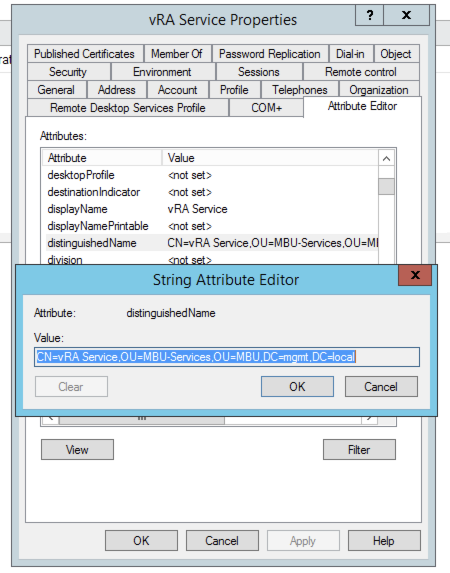Open the COM+ tab

click(x=266, y=108)
